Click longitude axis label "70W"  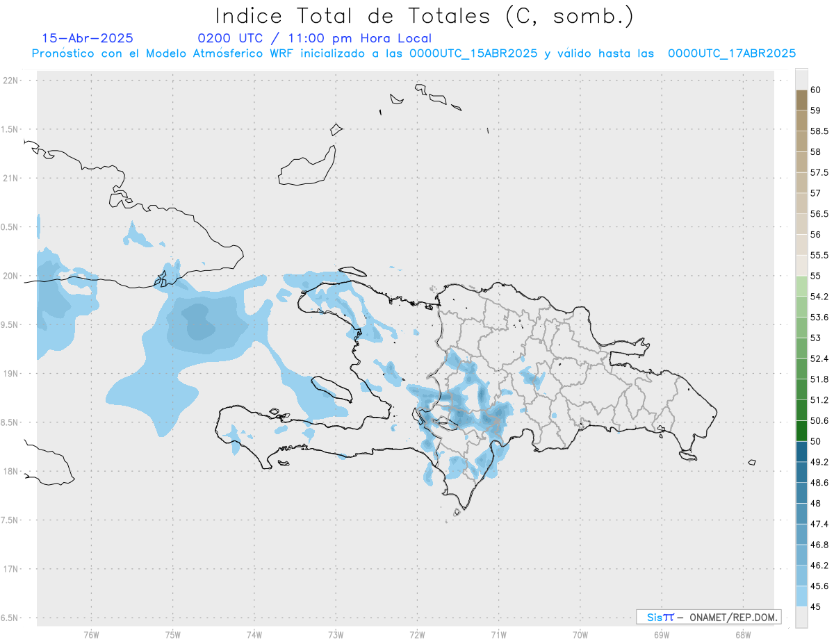tap(580, 634)
